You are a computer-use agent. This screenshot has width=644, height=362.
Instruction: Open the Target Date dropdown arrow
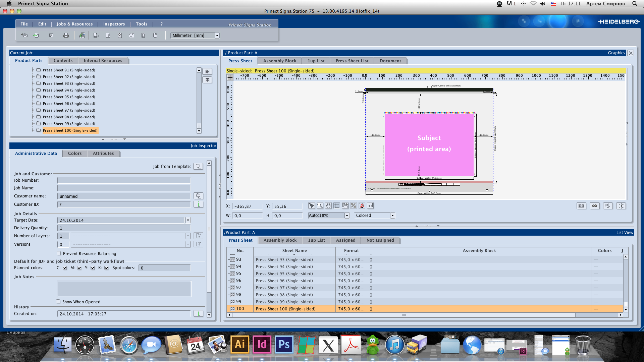click(188, 220)
